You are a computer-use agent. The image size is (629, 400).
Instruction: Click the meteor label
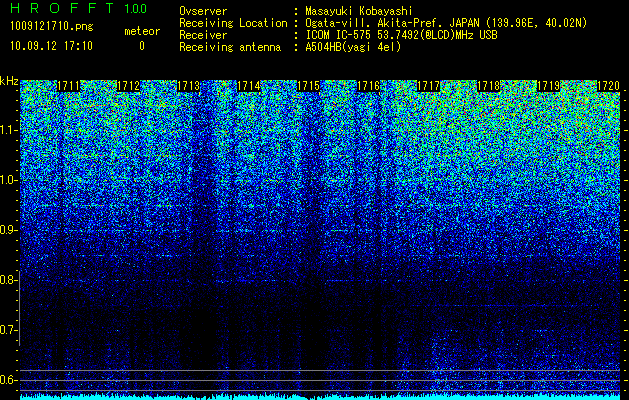(142, 31)
